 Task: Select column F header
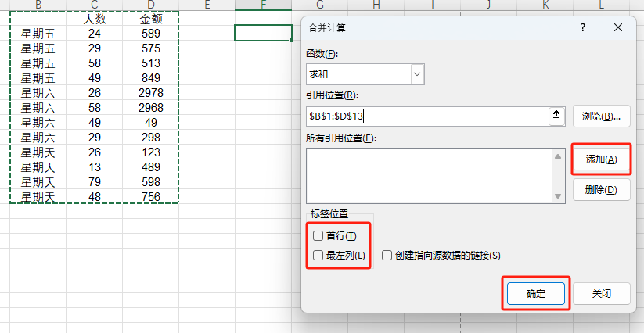click(x=263, y=5)
